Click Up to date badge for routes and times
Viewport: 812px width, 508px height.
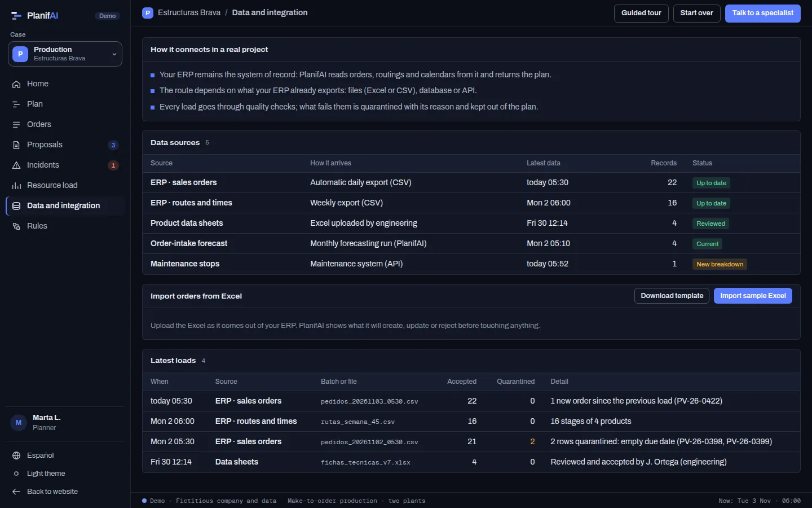pyautogui.click(x=711, y=203)
